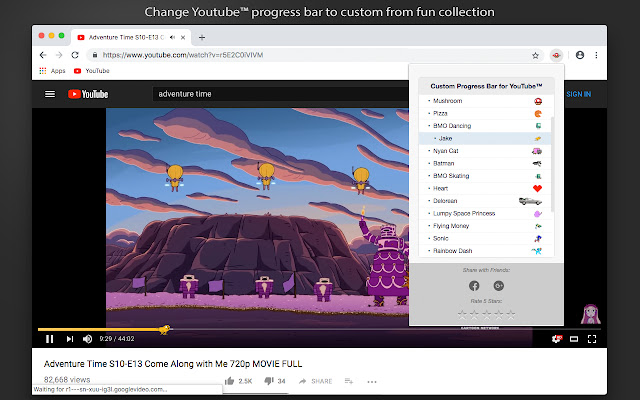Choose BMO Skating progress bar

485,176
